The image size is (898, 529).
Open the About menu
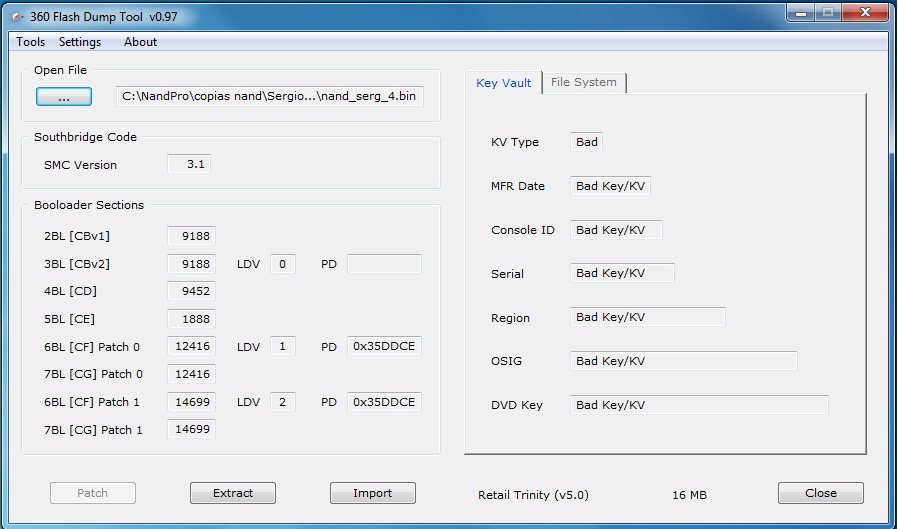pos(140,42)
